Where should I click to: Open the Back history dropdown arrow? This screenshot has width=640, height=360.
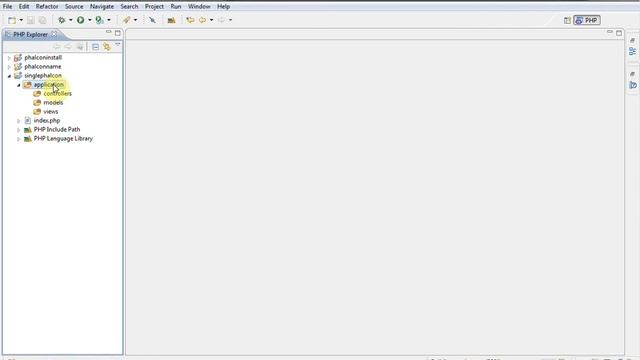click(x=211, y=20)
